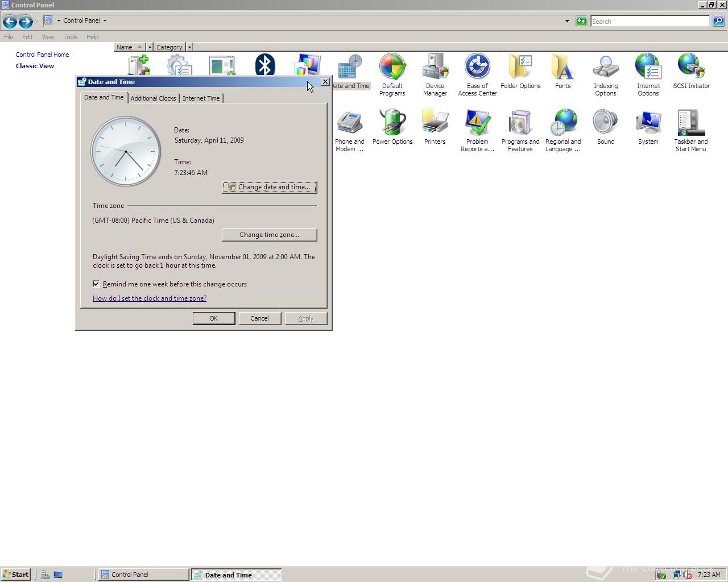Open the clock and time zone help link

click(150, 298)
